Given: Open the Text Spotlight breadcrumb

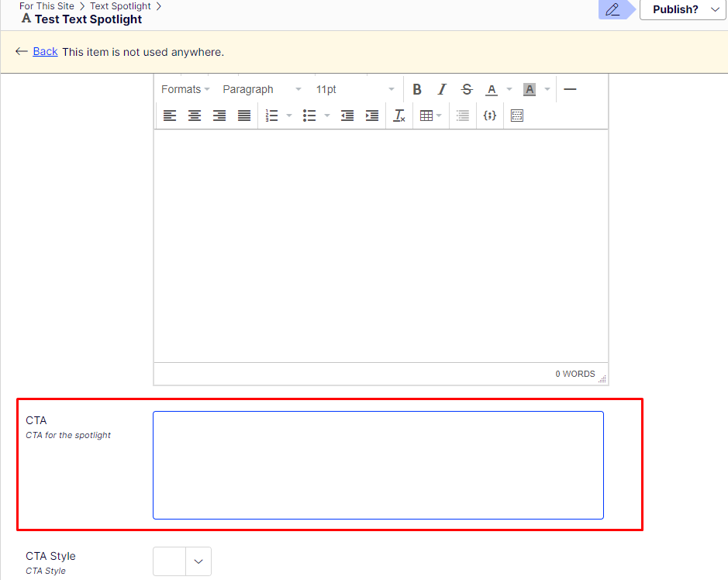Looking at the screenshot, I should [120, 6].
